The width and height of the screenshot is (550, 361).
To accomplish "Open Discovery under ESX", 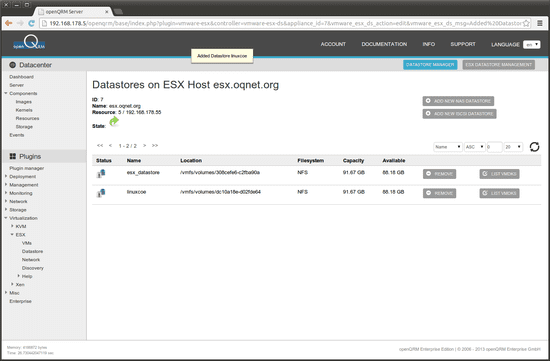I will [33, 268].
